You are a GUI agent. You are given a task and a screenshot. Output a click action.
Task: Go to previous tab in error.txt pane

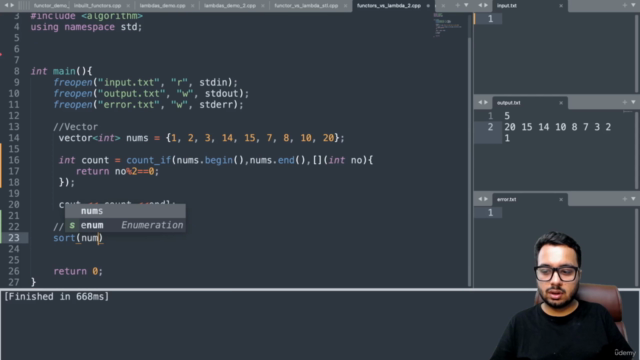(x=480, y=199)
